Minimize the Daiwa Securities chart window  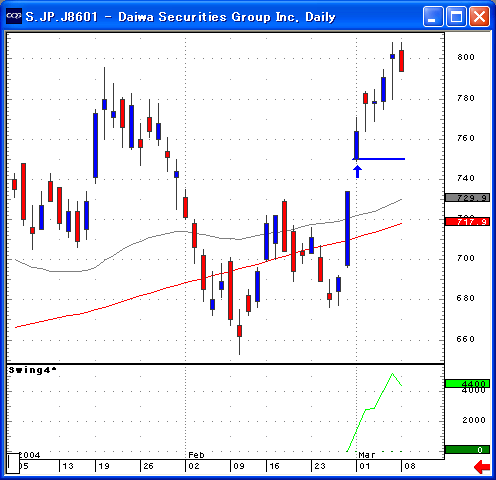433,16
